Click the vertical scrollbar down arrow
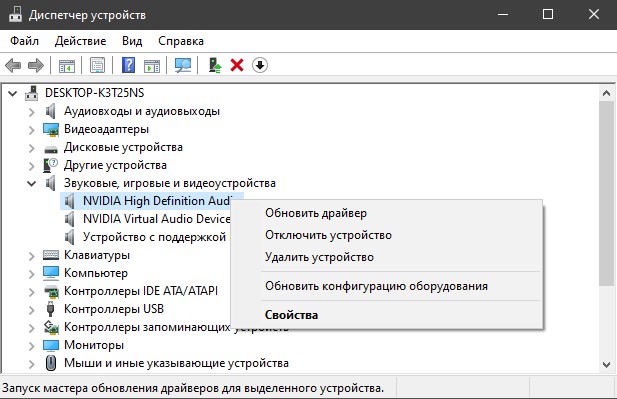Viewport: 617px width, 399px height. [x=606, y=365]
